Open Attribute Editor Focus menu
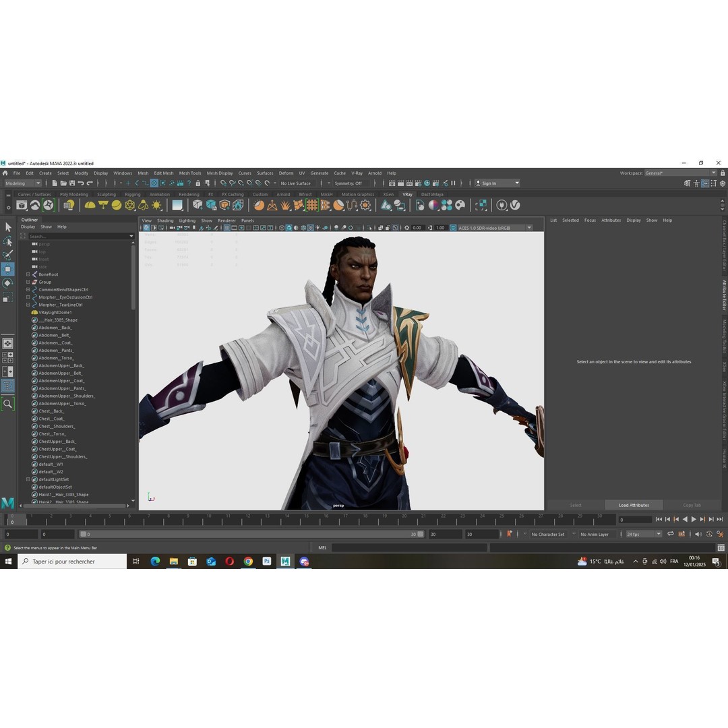The width and height of the screenshot is (728, 728). point(590,220)
